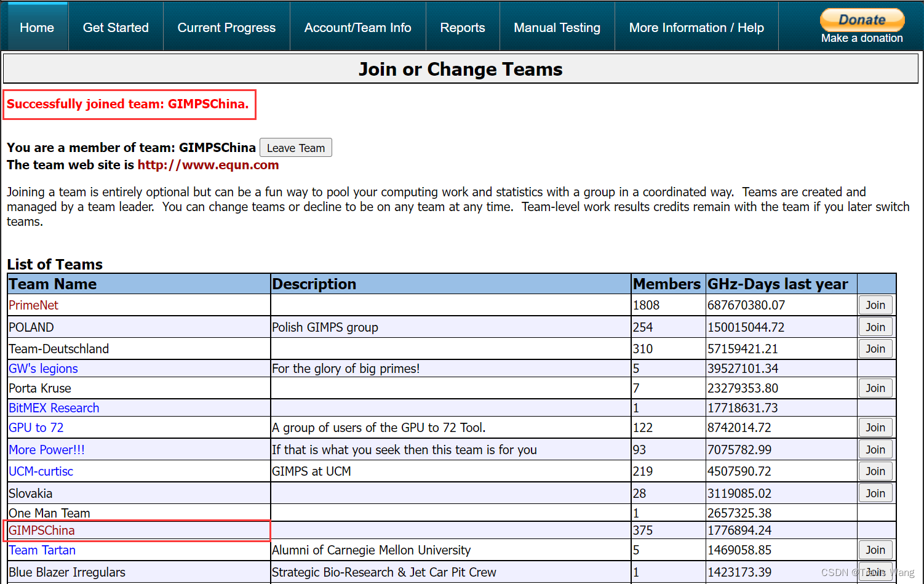Select the Slovakia team name cell
The image size is (924, 584).
139,494
